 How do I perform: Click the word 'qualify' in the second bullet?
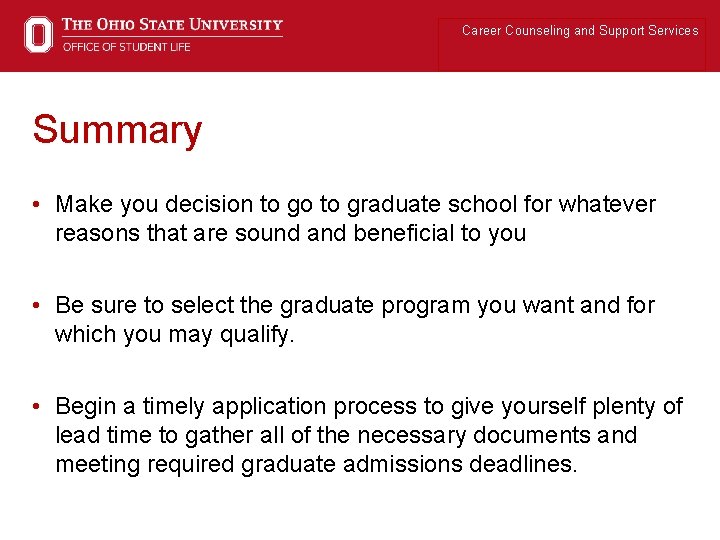coord(259,335)
